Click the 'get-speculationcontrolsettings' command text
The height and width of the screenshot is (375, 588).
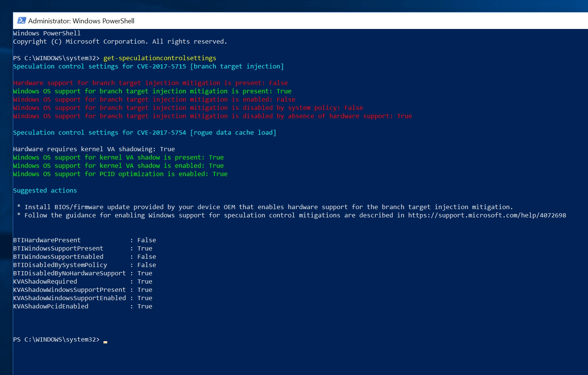pyautogui.click(x=160, y=58)
